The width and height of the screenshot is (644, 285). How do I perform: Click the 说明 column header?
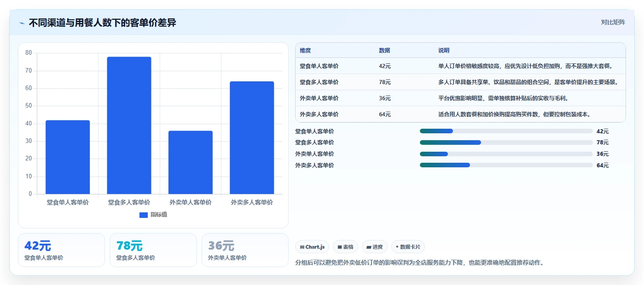click(x=444, y=51)
